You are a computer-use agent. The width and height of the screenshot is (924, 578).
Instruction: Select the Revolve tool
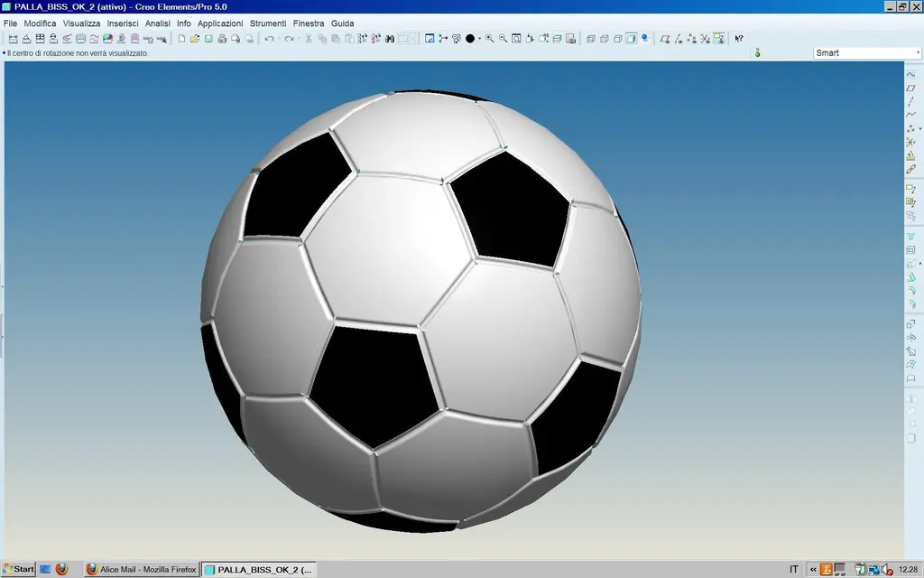tap(910, 338)
